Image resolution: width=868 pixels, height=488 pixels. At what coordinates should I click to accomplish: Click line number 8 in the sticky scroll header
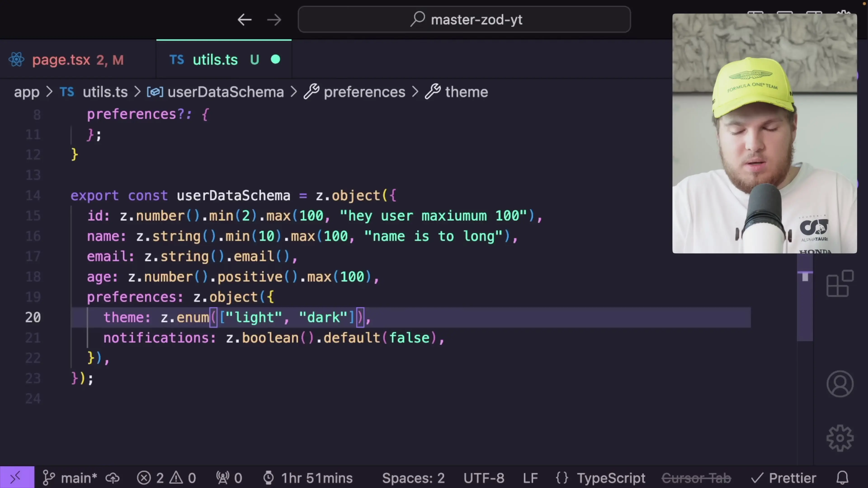(x=37, y=115)
